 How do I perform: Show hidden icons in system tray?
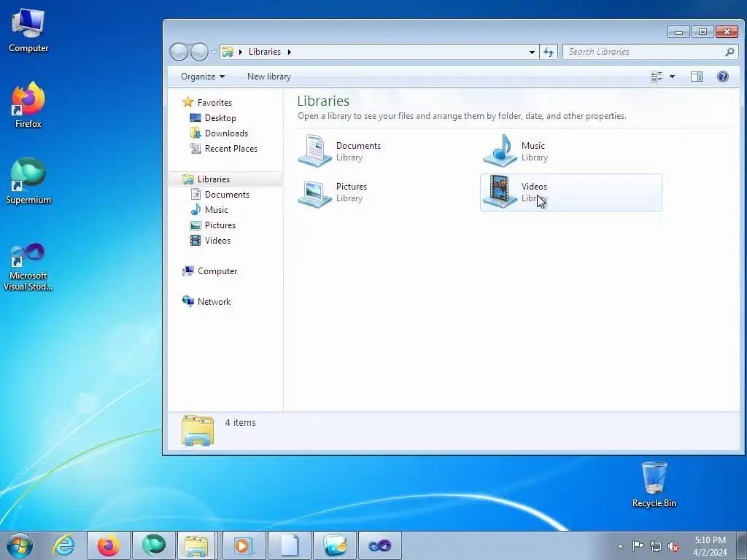click(x=620, y=546)
